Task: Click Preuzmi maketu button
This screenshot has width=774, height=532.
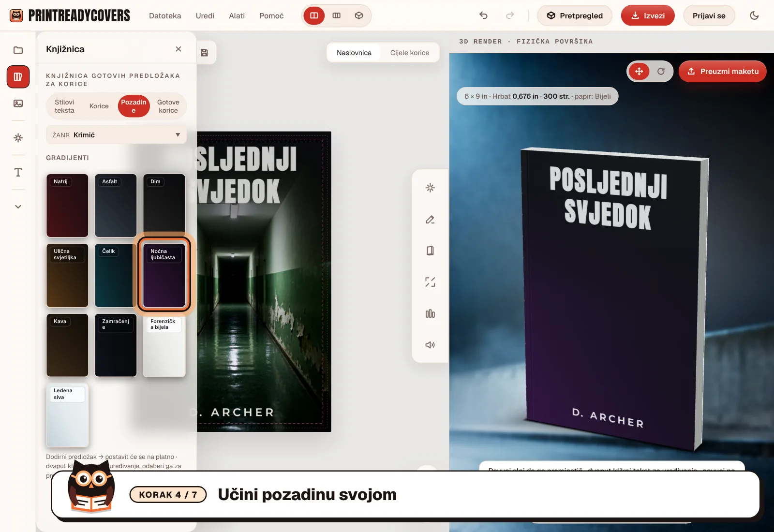Action: [723, 72]
